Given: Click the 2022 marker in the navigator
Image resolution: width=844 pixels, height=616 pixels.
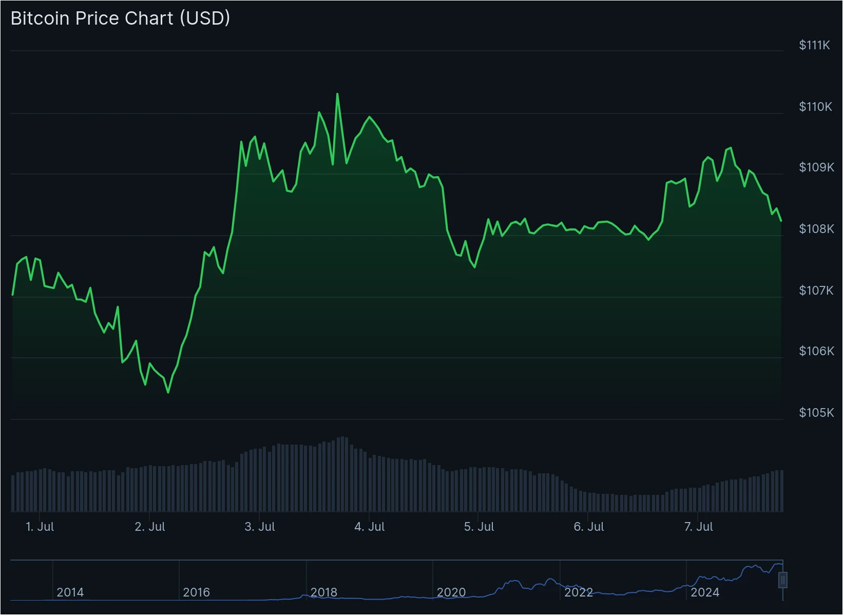Looking at the screenshot, I should tap(579, 592).
